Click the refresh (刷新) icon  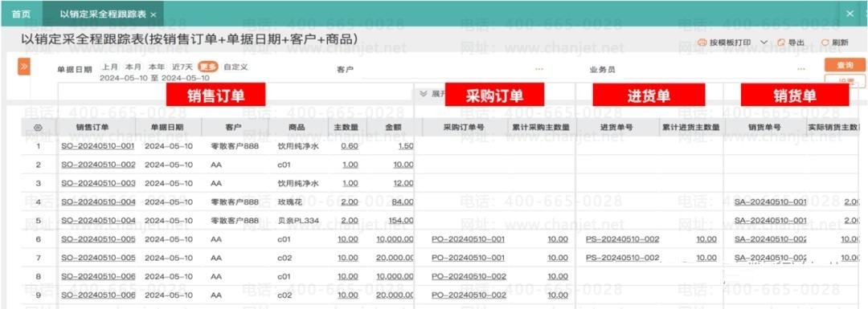click(x=825, y=43)
